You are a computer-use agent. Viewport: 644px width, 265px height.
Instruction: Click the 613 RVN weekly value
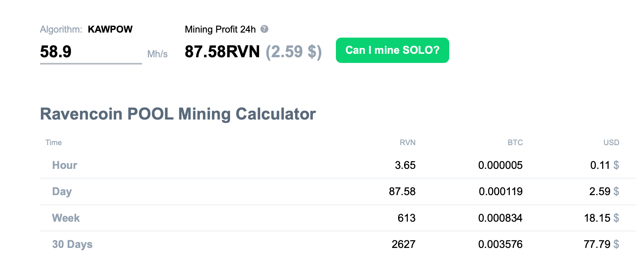point(406,218)
